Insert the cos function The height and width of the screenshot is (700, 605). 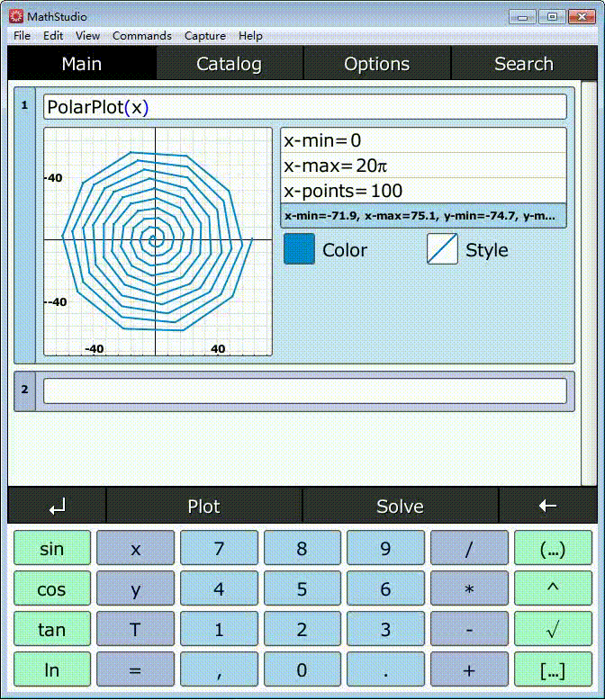tap(52, 588)
